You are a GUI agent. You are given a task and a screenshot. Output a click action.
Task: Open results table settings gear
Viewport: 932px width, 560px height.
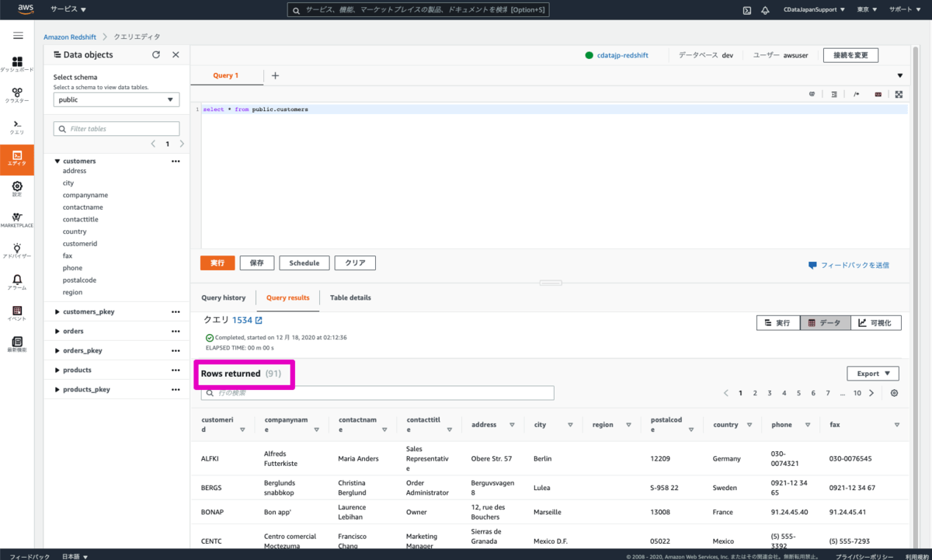tap(895, 393)
